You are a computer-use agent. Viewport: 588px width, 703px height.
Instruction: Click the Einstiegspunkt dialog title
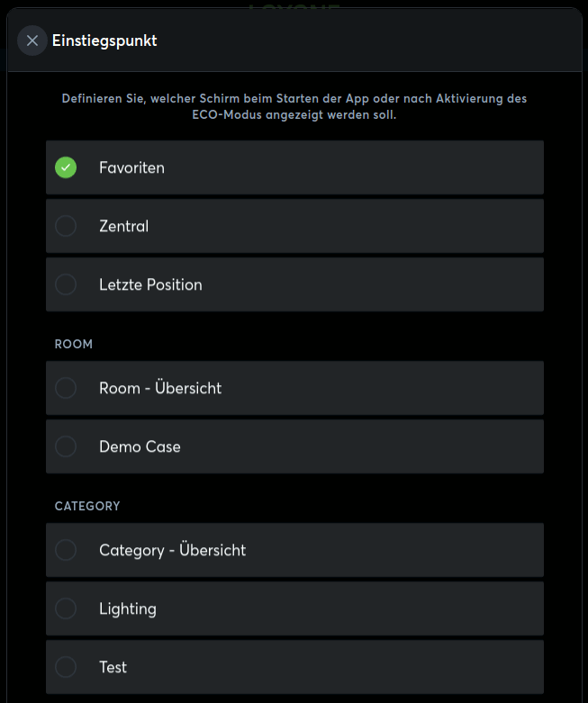click(x=104, y=41)
